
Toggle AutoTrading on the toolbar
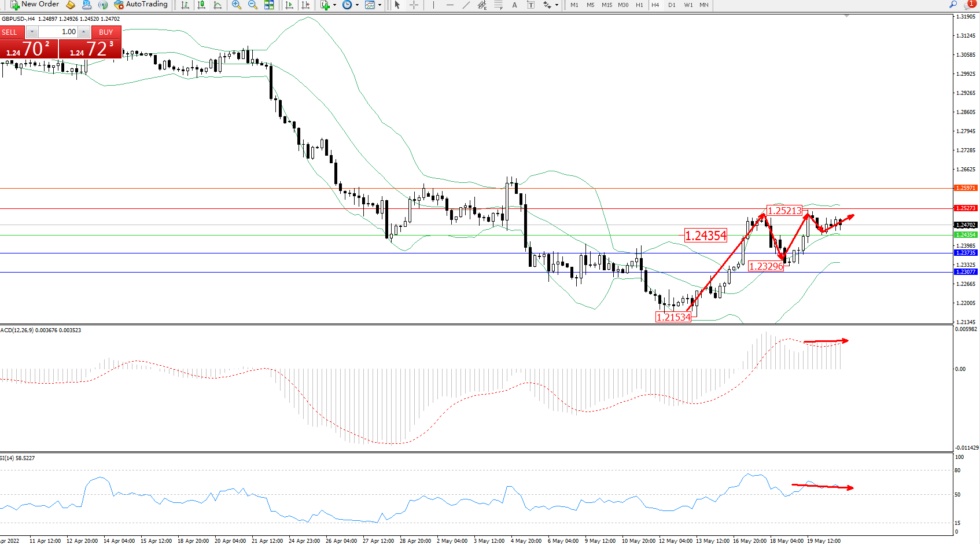point(141,5)
